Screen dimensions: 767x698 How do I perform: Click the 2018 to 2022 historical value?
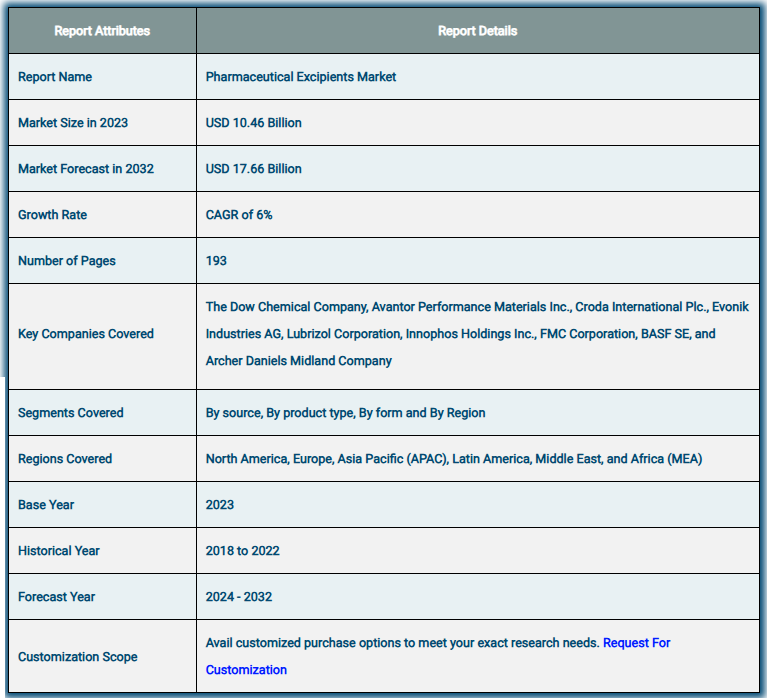pos(243,551)
